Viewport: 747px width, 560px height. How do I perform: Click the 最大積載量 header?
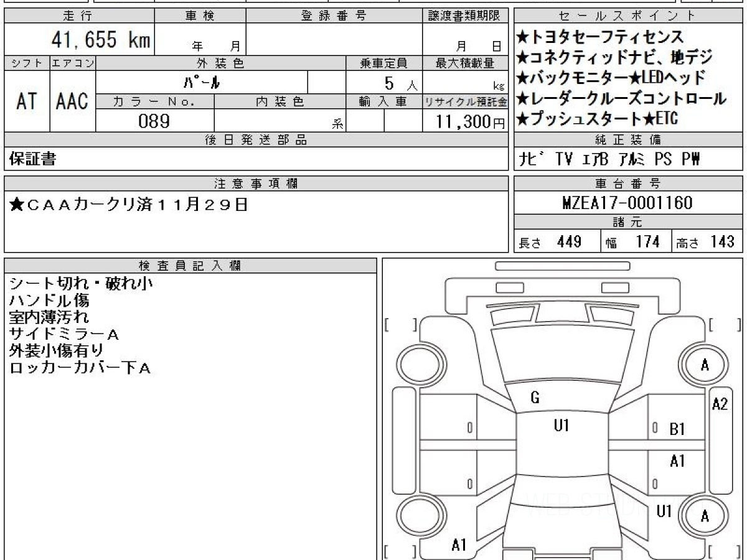coord(466,63)
